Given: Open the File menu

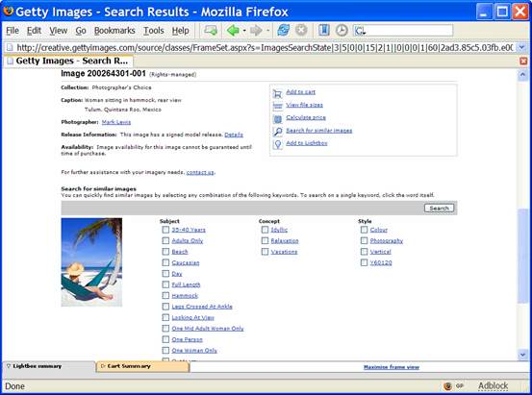Looking at the screenshot, I should (x=13, y=31).
